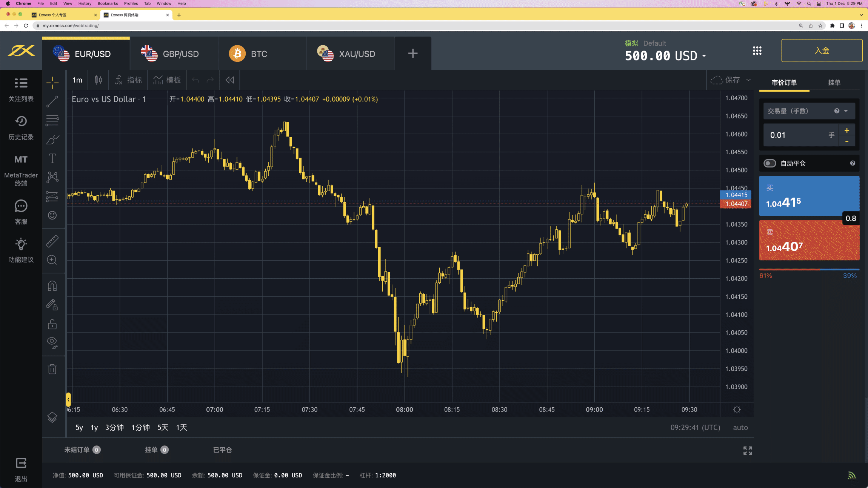Viewport: 868px width, 488px height.
Task: Open the ruler measure tool
Action: pos(52,241)
